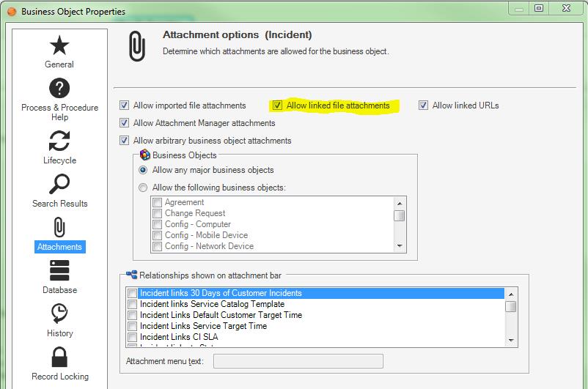Open the Database stack icon
Screen dimensions: 588x389
(59, 270)
